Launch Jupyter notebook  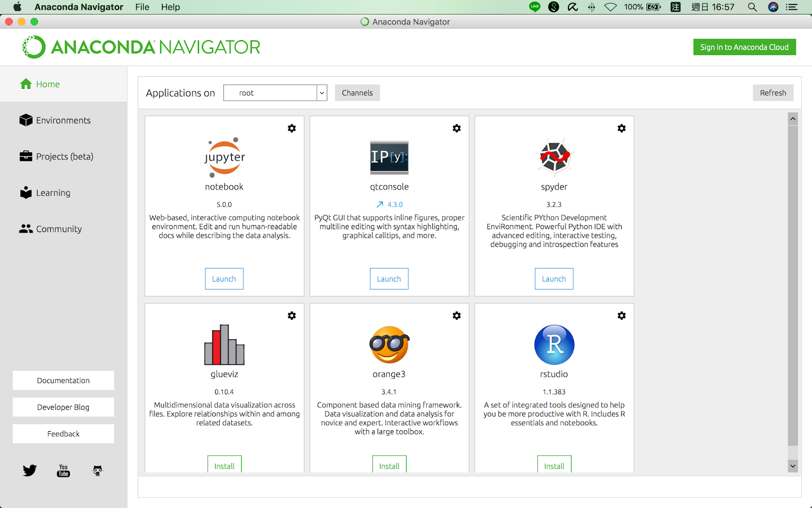tap(224, 279)
